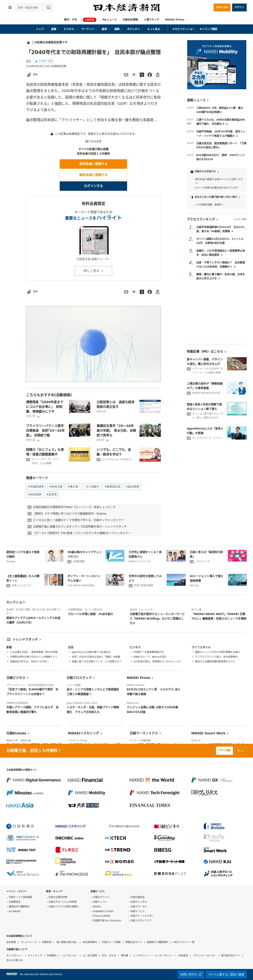This screenshot has height=980, width=253.
Task: Expand the 国際 navigation dropdown
Action: 118,29
